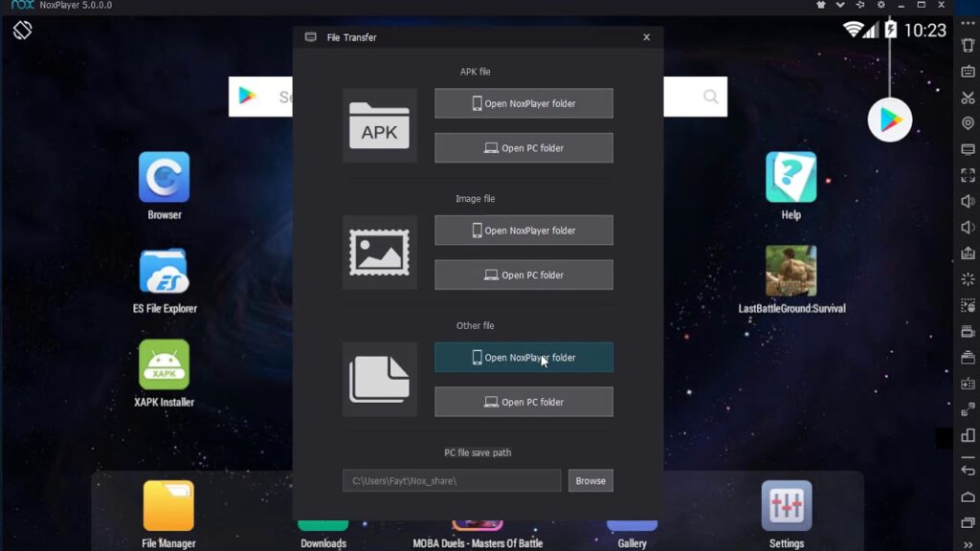The image size is (980, 551).
Task: Click the Play Store logo in search bar
Action: tap(248, 97)
